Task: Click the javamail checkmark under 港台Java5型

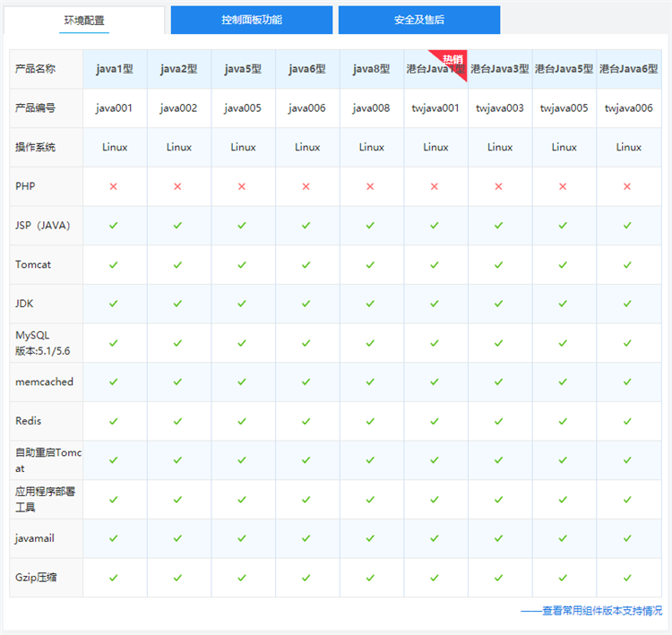Action: click(x=564, y=538)
